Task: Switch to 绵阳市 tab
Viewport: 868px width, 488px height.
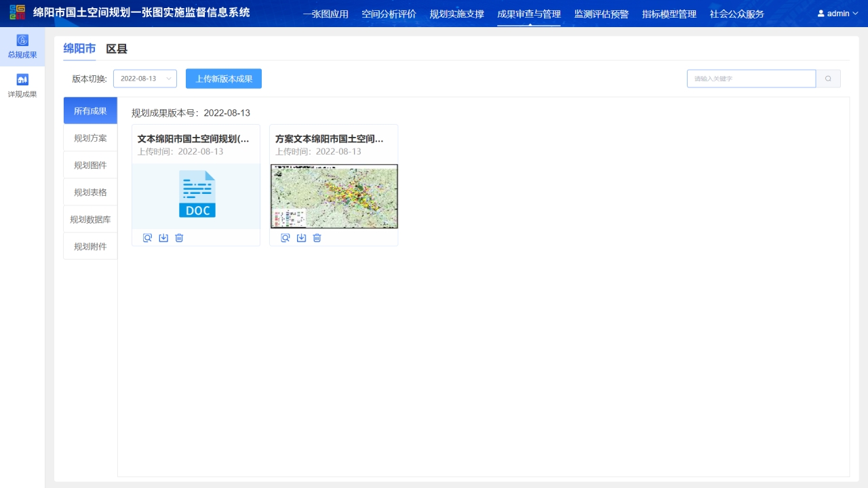Action: (x=79, y=49)
